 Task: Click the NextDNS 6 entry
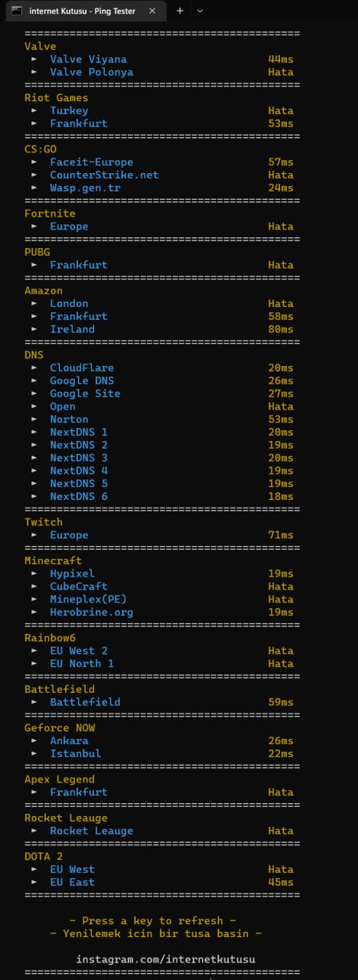tap(79, 497)
